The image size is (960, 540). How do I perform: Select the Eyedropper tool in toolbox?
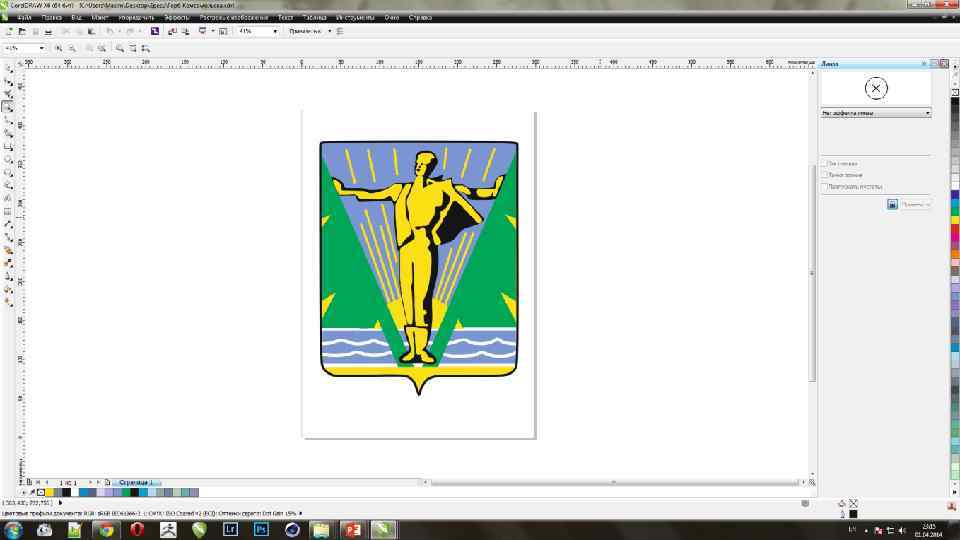8,250
